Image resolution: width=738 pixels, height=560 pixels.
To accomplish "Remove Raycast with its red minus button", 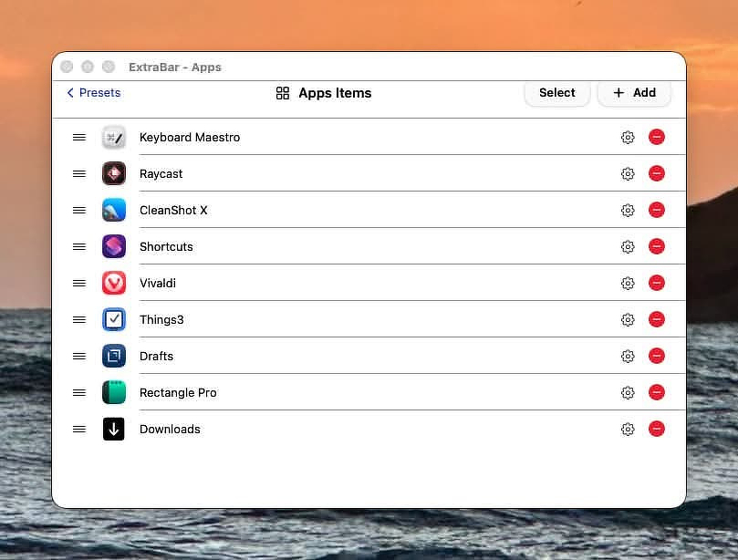I will point(656,174).
